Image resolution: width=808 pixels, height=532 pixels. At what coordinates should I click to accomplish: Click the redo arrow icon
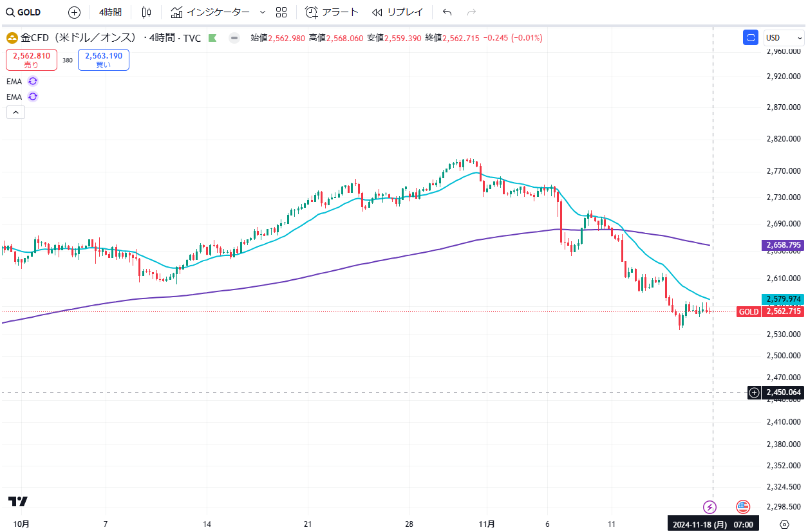[471, 12]
